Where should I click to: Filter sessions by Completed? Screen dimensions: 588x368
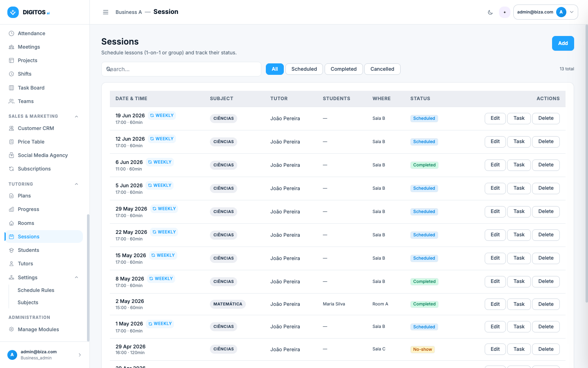click(x=344, y=69)
